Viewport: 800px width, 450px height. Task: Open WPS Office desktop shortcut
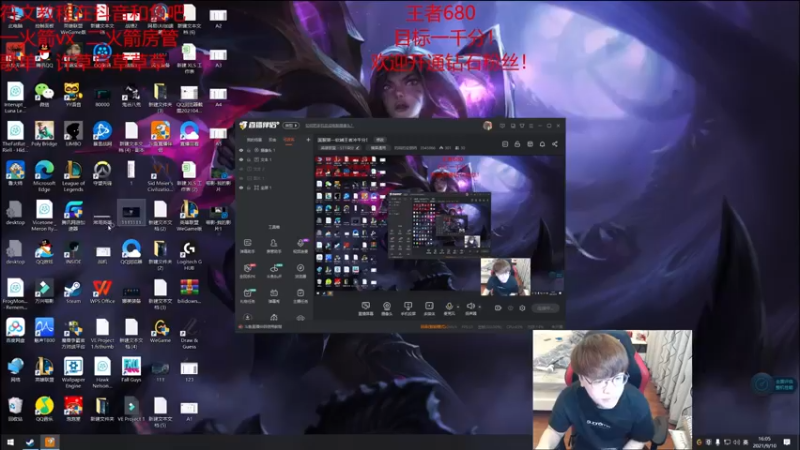[102, 292]
